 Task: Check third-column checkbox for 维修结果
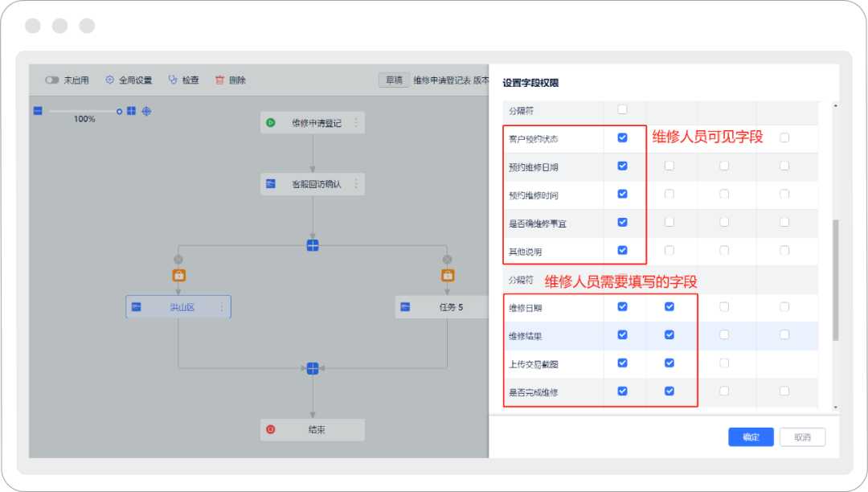click(724, 334)
